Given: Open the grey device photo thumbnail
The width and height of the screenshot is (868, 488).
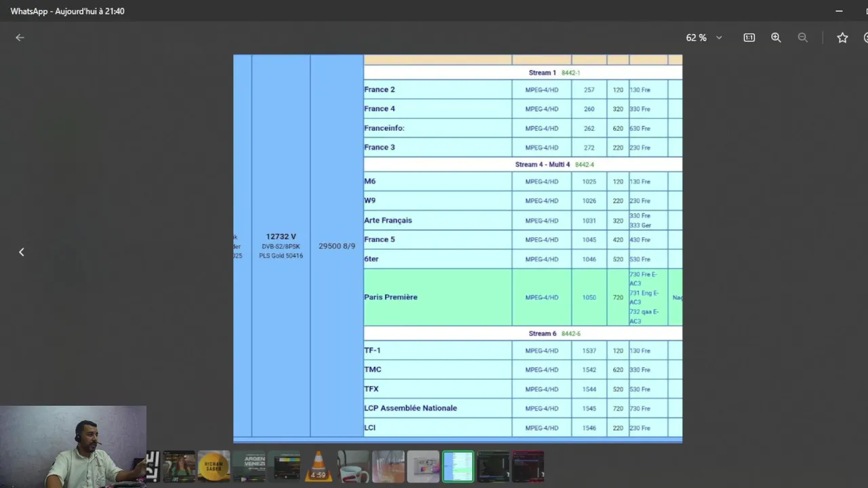Looking at the screenshot, I should (x=423, y=466).
